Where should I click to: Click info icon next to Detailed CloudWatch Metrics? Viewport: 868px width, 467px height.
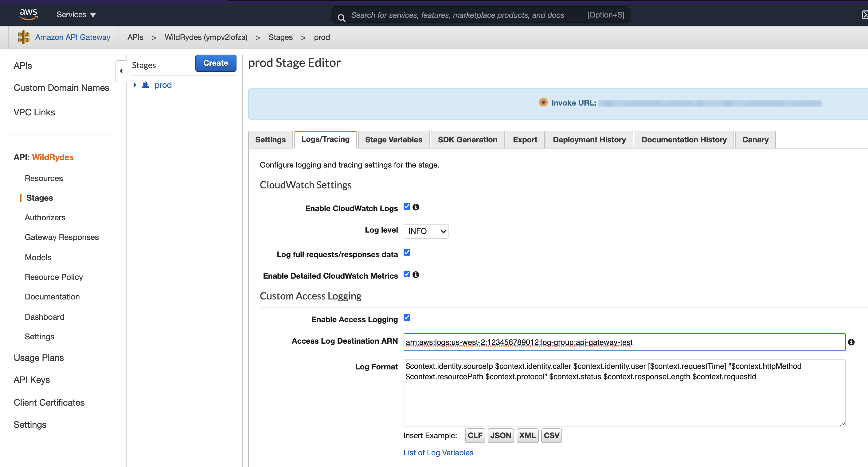[416, 274]
